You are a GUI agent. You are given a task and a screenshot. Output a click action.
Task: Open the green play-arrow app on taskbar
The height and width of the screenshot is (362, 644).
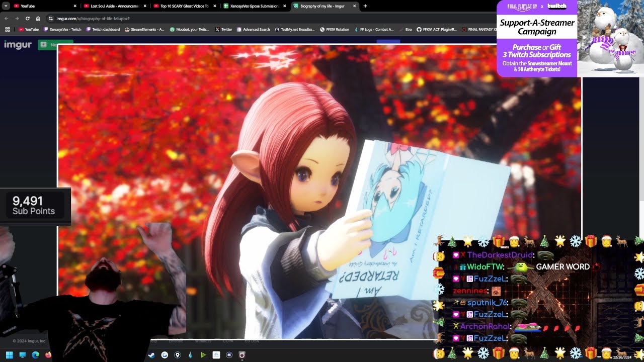(x=203, y=355)
